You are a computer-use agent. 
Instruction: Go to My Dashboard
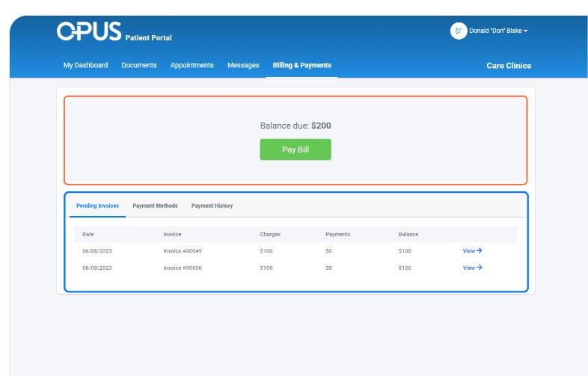tap(85, 65)
